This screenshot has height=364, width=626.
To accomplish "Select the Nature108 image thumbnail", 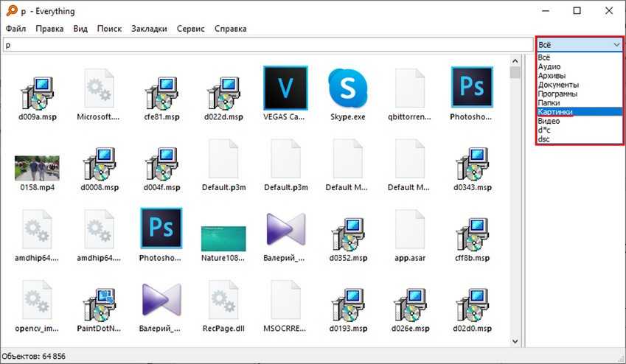I will 223,238.
